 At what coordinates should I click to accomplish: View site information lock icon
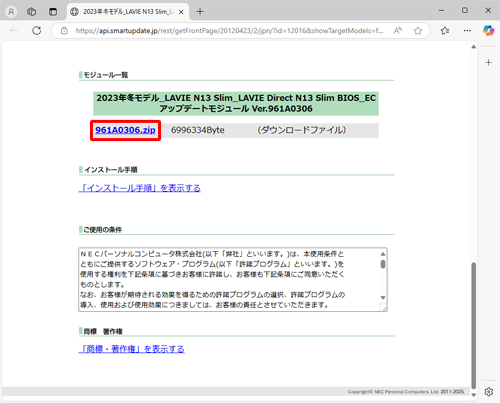click(x=64, y=31)
